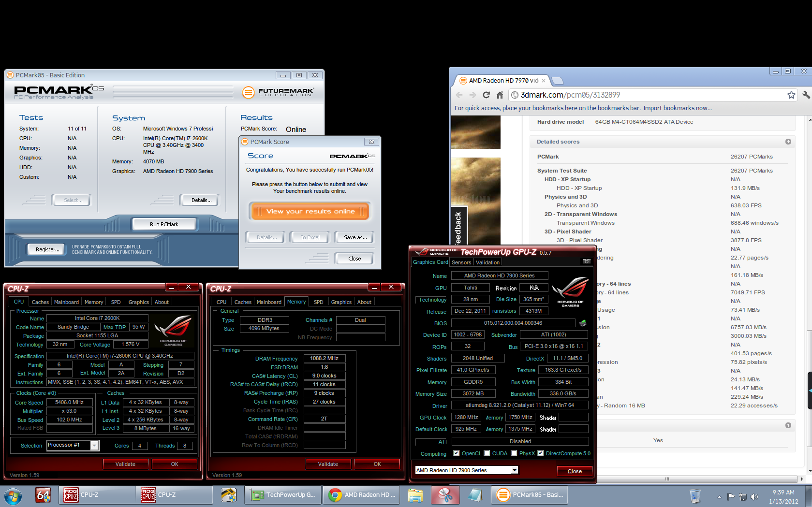Reload the 3dmark.com page
The height and width of the screenshot is (507, 812).
pyautogui.click(x=486, y=95)
